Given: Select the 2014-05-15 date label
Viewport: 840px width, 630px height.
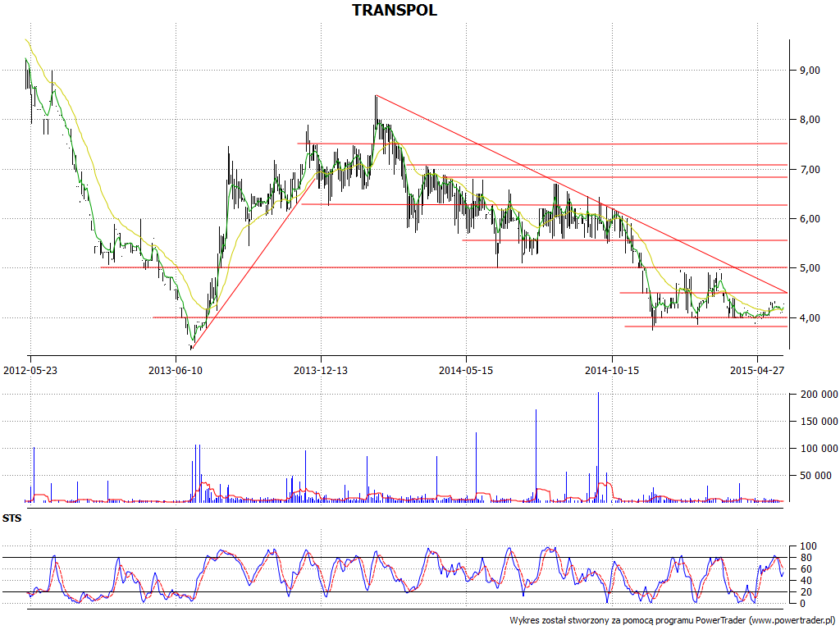Looking at the screenshot, I should click(466, 370).
